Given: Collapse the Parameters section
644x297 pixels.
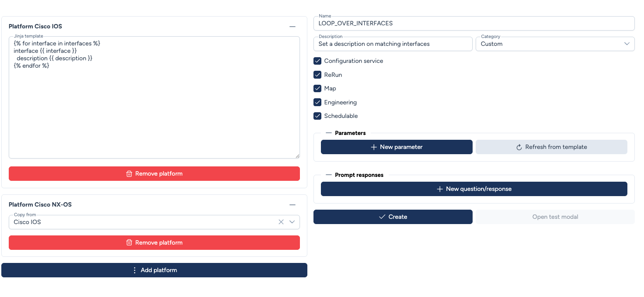Looking at the screenshot, I should point(329,133).
